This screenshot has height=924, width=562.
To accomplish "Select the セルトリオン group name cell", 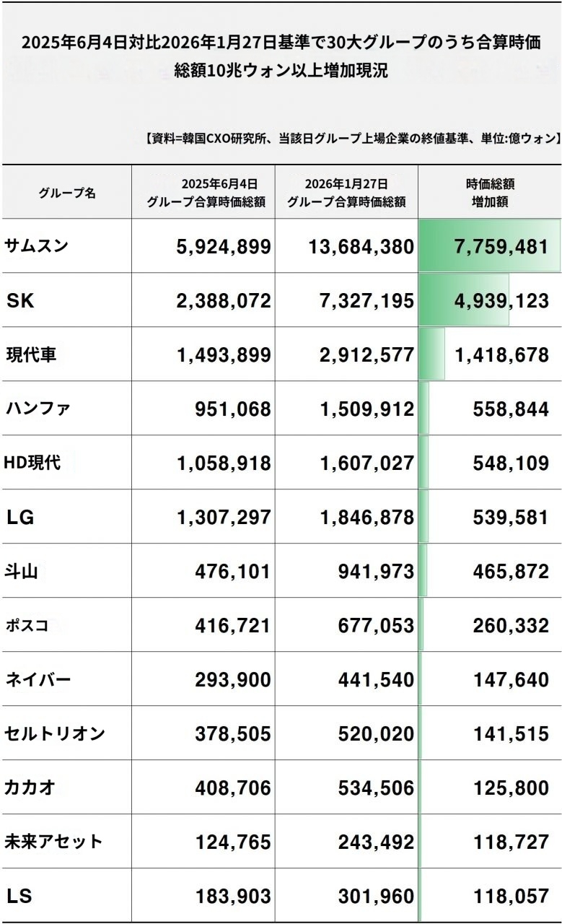I will click(x=55, y=733).
